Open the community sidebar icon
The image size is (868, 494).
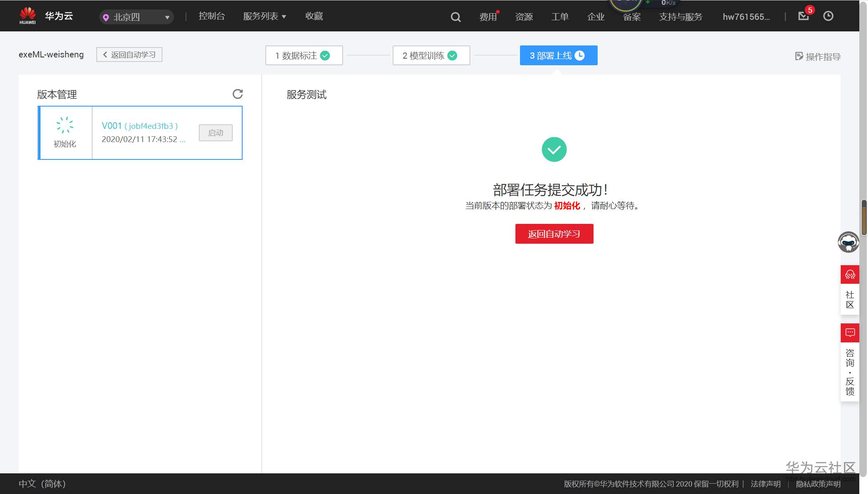[850, 274]
